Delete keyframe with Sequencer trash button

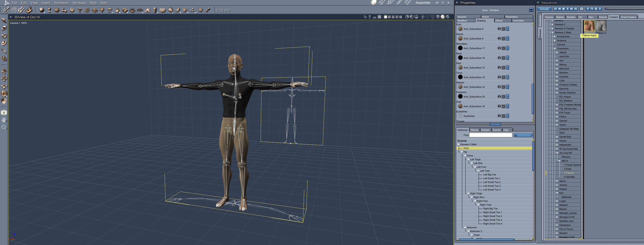596,9
